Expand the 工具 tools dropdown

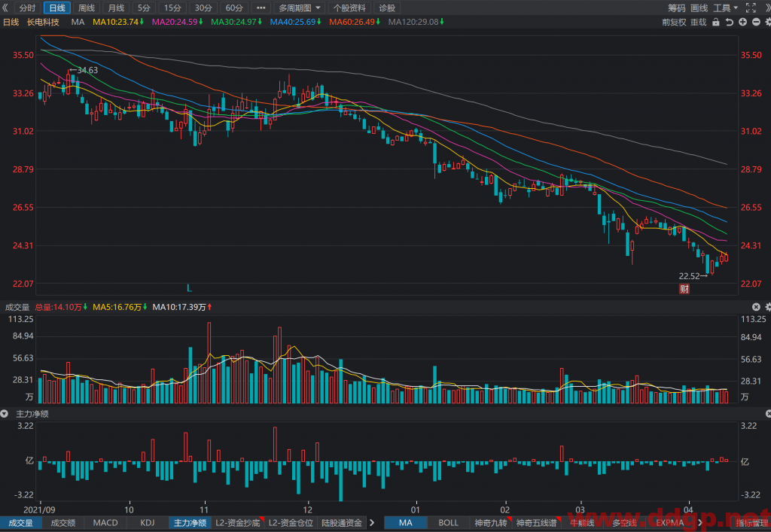726,8
